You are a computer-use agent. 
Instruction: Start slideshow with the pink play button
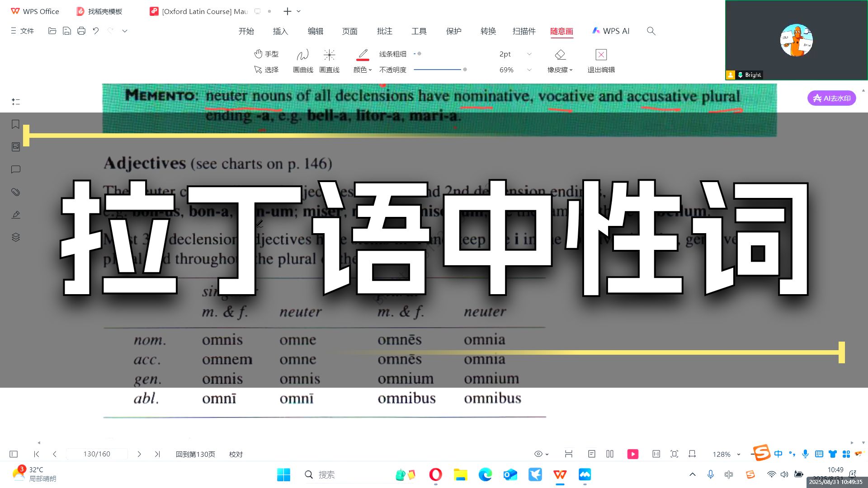click(633, 454)
